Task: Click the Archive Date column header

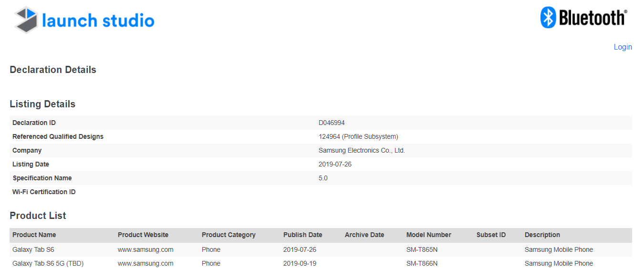Action: coord(364,235)
